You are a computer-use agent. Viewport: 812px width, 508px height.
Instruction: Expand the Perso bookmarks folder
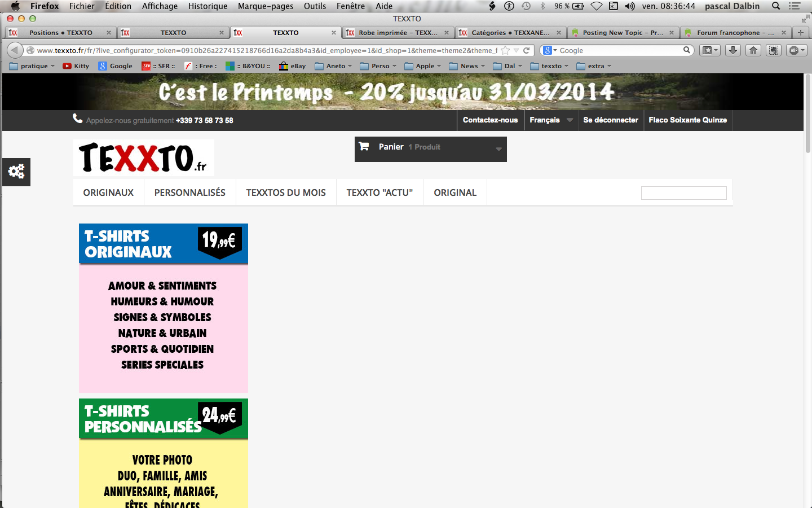pyautogui.click(x=378, y=66)
